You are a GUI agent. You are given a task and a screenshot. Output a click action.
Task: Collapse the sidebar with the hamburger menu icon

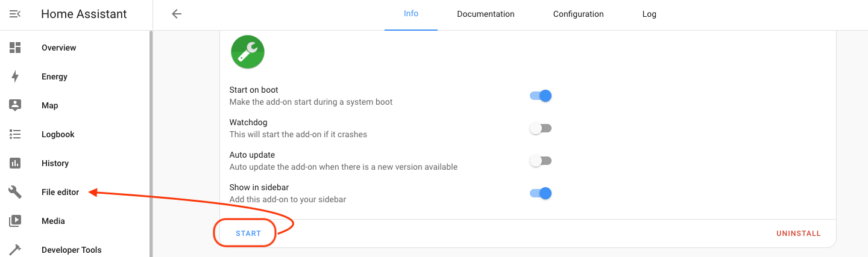[x=15, y=14]
